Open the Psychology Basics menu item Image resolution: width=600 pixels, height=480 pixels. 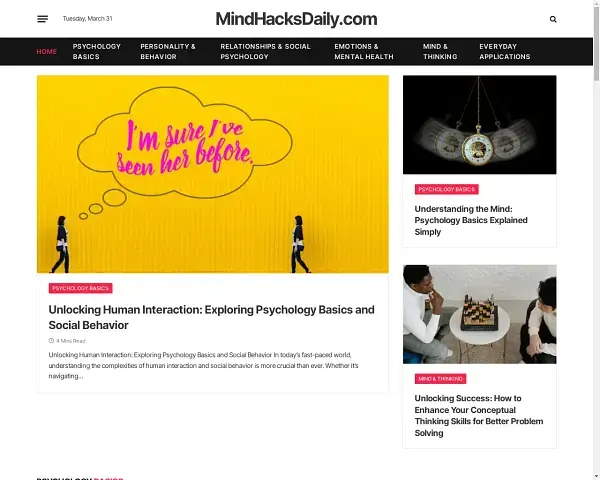(97, 52)
